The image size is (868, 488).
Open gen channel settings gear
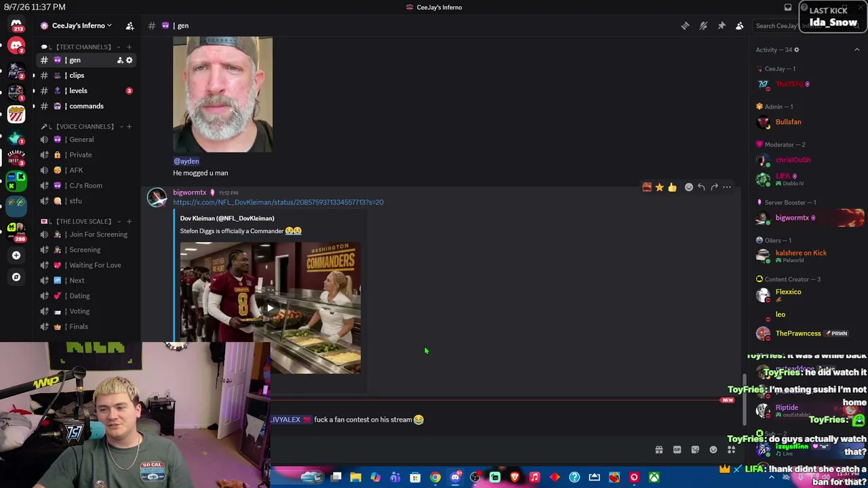pos(129,60)
